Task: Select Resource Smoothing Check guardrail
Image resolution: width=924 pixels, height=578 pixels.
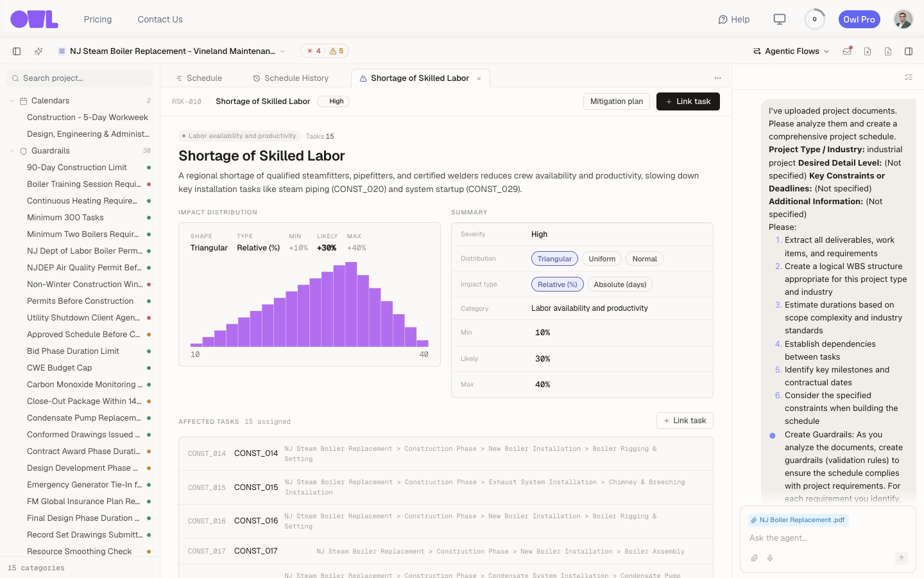Action: click(x=80, y=552)
